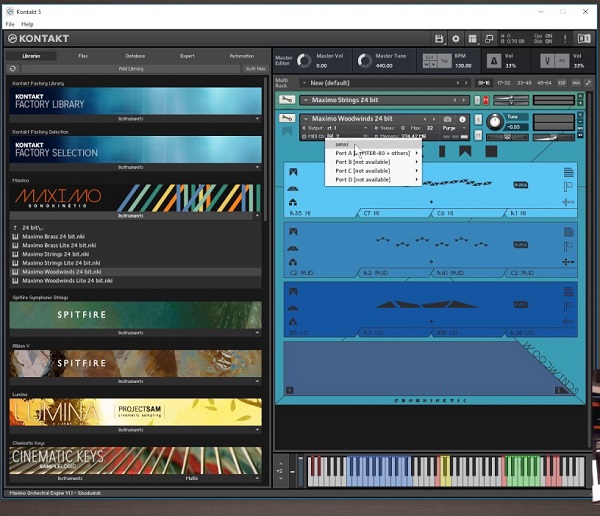Image resolution: width=600 pixels, height=516 pixels.
Task: Unmute the Maximo Strings instrument
Action: (486, 100)
